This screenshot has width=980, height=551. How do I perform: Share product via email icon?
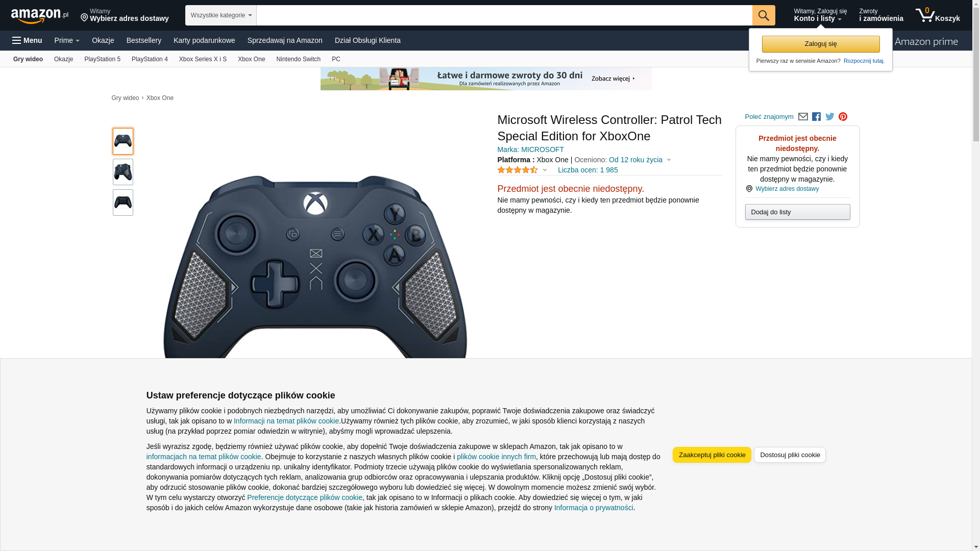point(803,117)
